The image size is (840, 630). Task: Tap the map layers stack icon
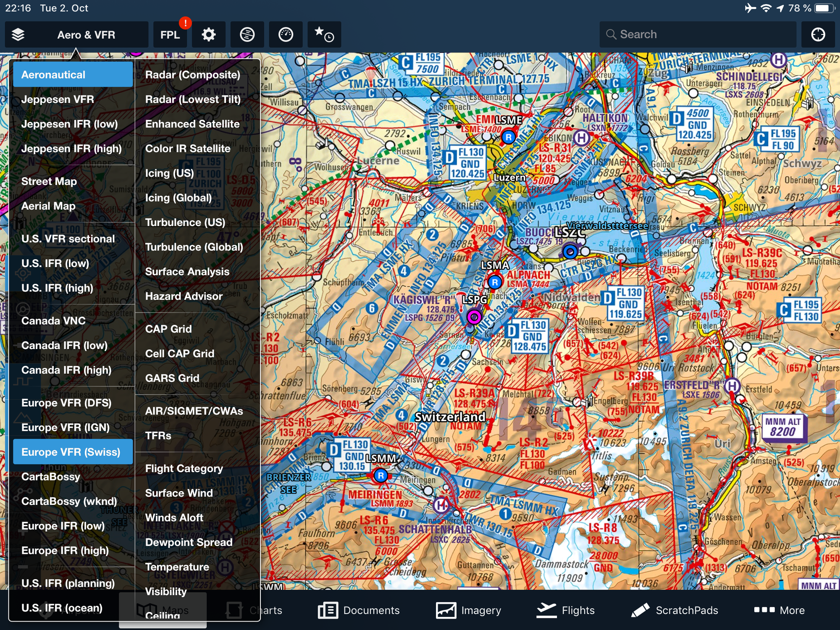[x=18, y=34]
